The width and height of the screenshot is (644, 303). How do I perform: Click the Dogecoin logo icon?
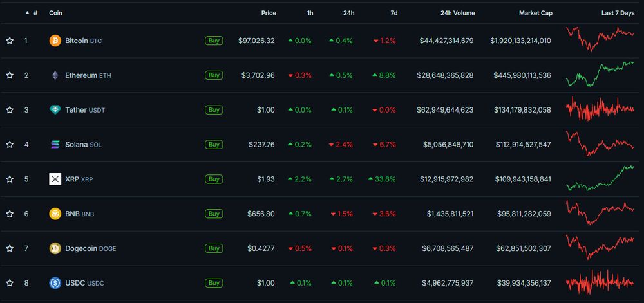click(55, 248)
